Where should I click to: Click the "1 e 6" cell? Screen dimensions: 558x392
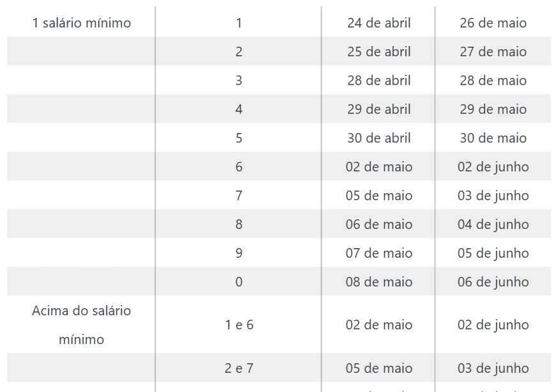point(239,325)
